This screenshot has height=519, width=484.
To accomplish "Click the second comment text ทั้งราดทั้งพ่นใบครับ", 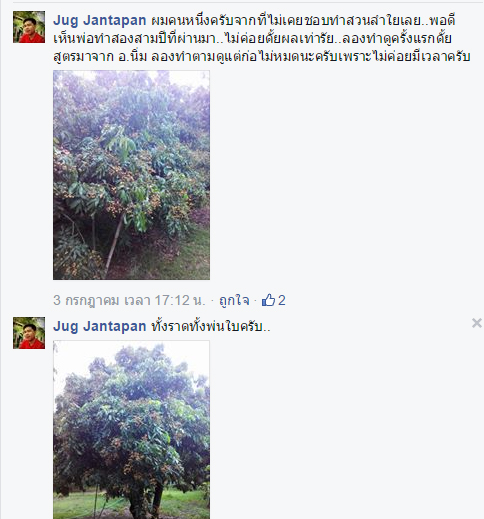I will (211, 326).
